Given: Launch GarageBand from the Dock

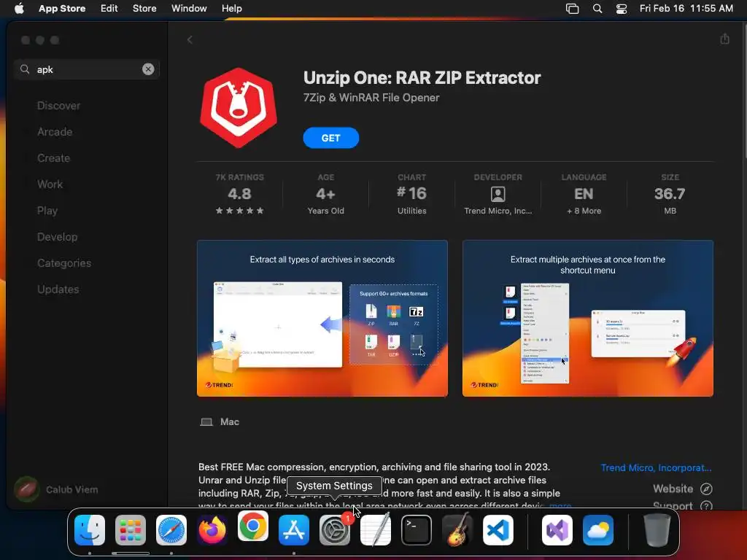Looking at the screenshot, I should pyautogui.click(x=457, y=530).
